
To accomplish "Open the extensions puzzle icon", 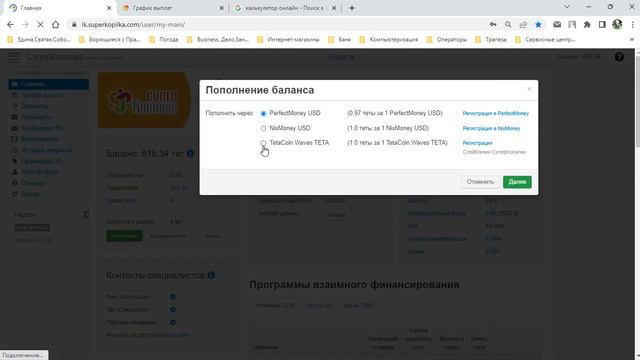I will [587, 25].
